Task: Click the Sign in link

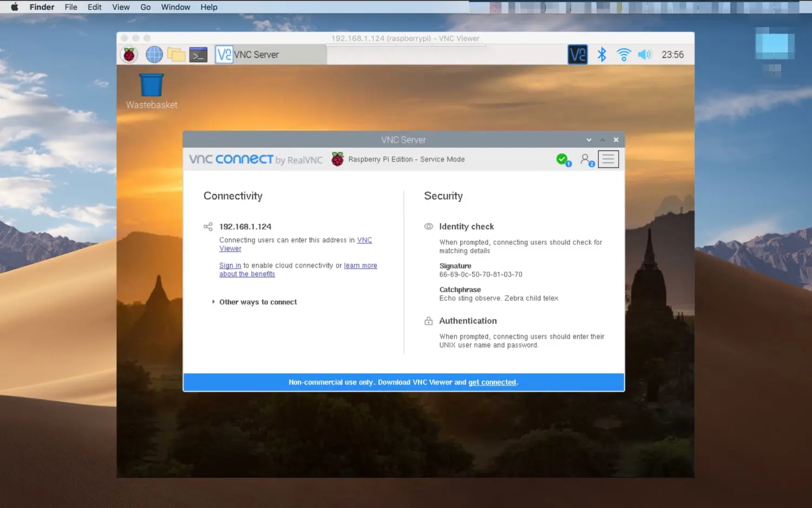Action: 230,265
